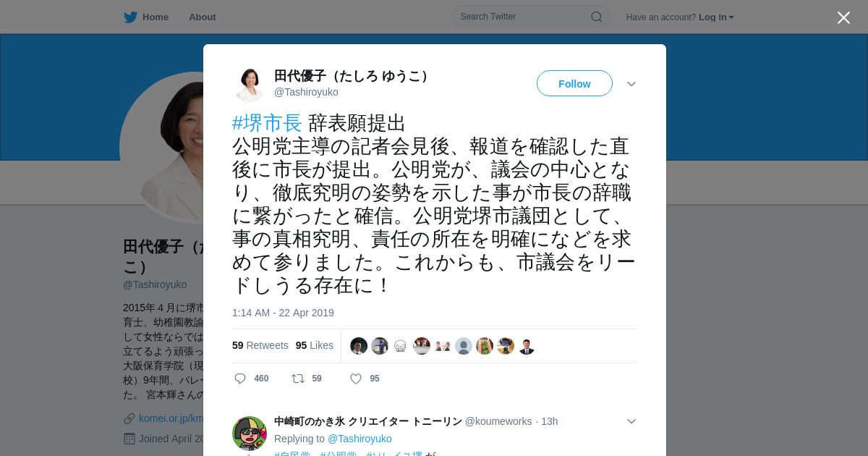Expand tweet options chevron beside Follow
868x456 pixels.
click(631, 84)
